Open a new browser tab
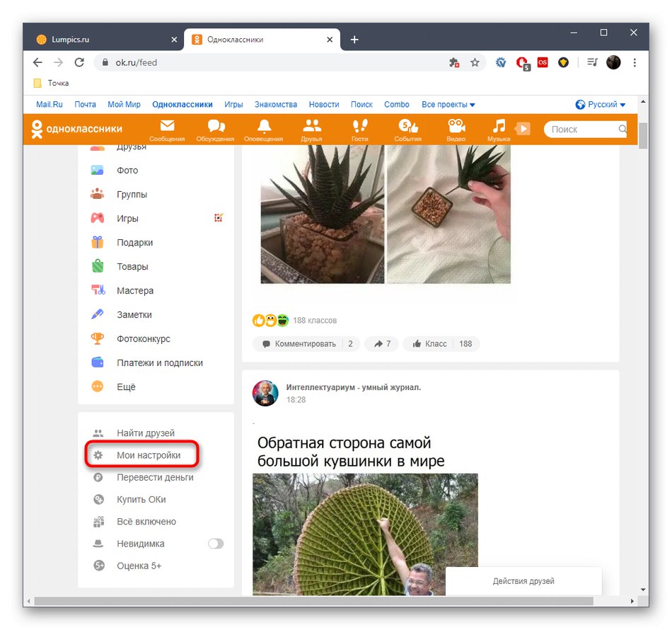Viewport: 672px width, 630px height. (x=354, y=40)
